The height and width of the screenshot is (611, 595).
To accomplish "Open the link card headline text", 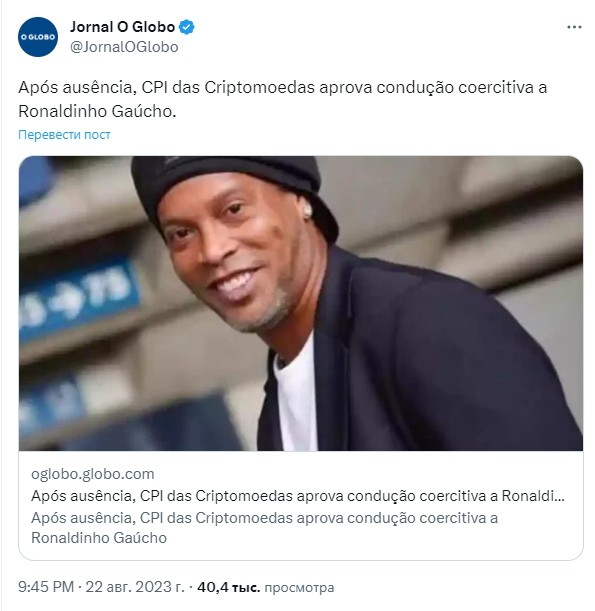I will pyautogui.click(x=298, y=496).
